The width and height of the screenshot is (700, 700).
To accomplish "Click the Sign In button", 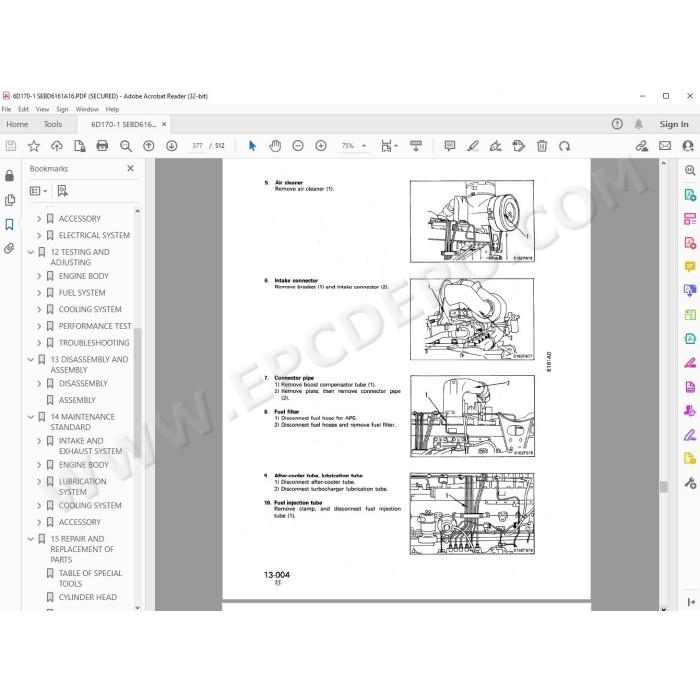I will pos(674,124).
